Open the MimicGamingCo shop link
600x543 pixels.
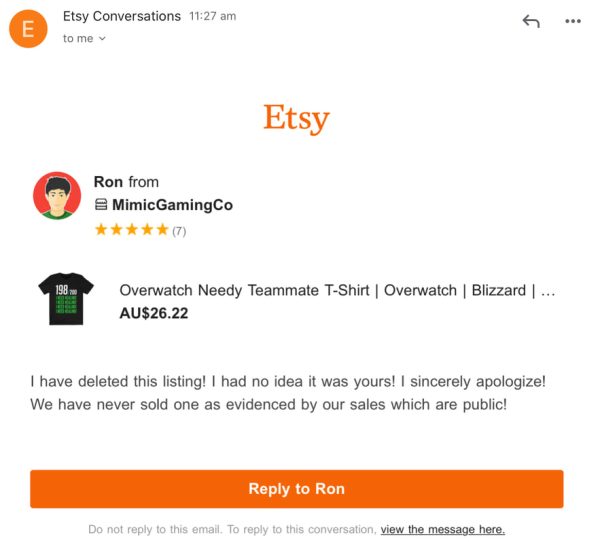(172, 205)
